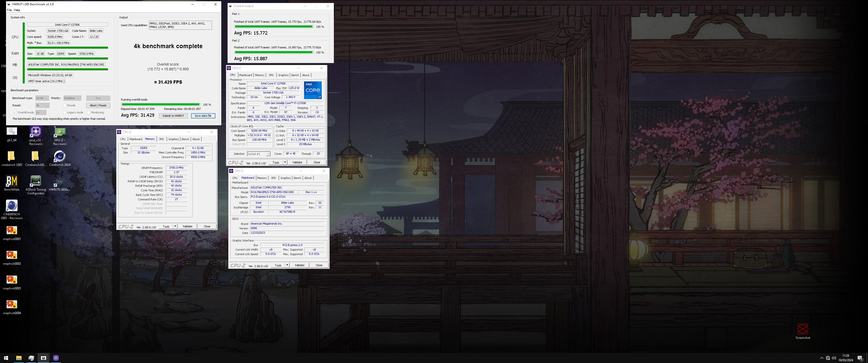Toggle the Overkill mode checkbox

[x=15, y=112]
